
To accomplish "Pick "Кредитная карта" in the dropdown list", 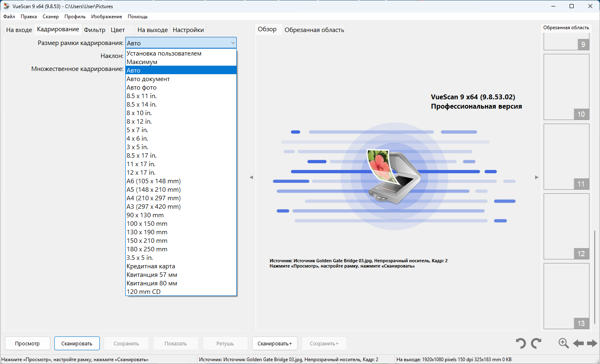I will (151, 266).
